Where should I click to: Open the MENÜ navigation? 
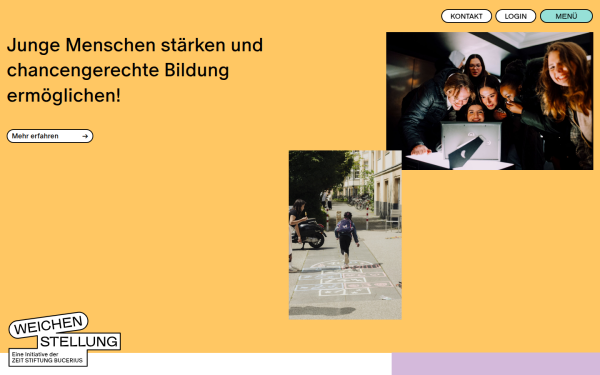[x=566, y=16]
